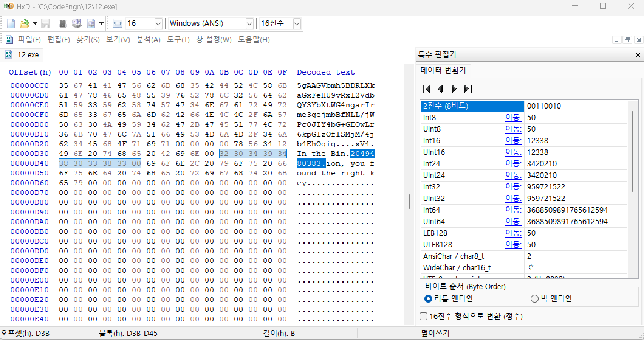Viewport: 644px width, 340px height.
Task: Click the 이동 link next to Int32
Action: click(513, 187)
